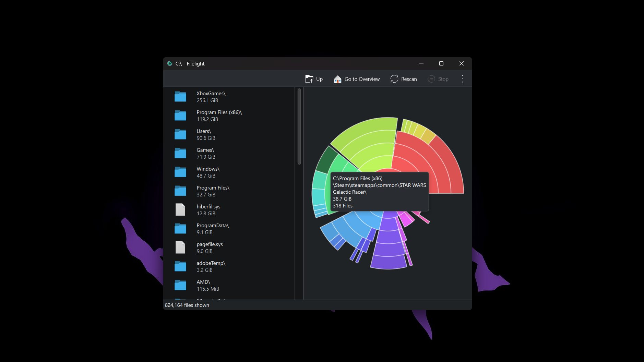Click the Program Files\ entry name
Screen dimensions: 644x362
(x=213, y=188)
